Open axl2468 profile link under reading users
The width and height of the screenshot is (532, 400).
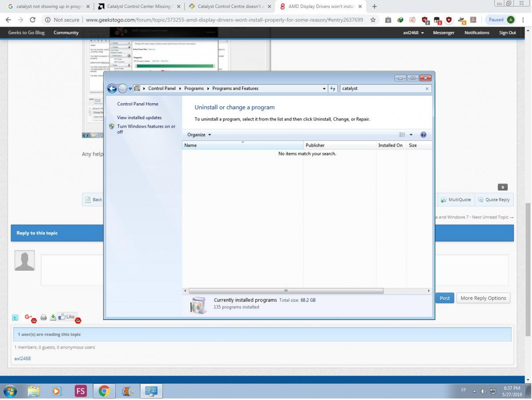pos(23,358)
